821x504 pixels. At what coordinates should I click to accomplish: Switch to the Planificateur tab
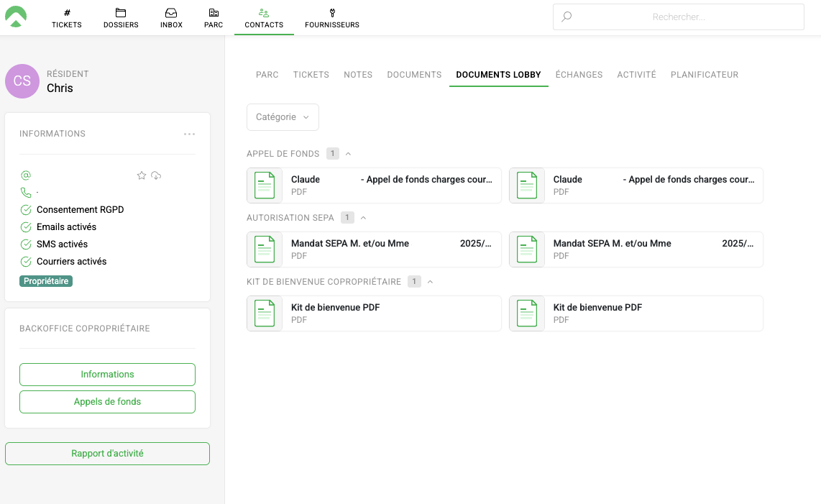point(704,75)
